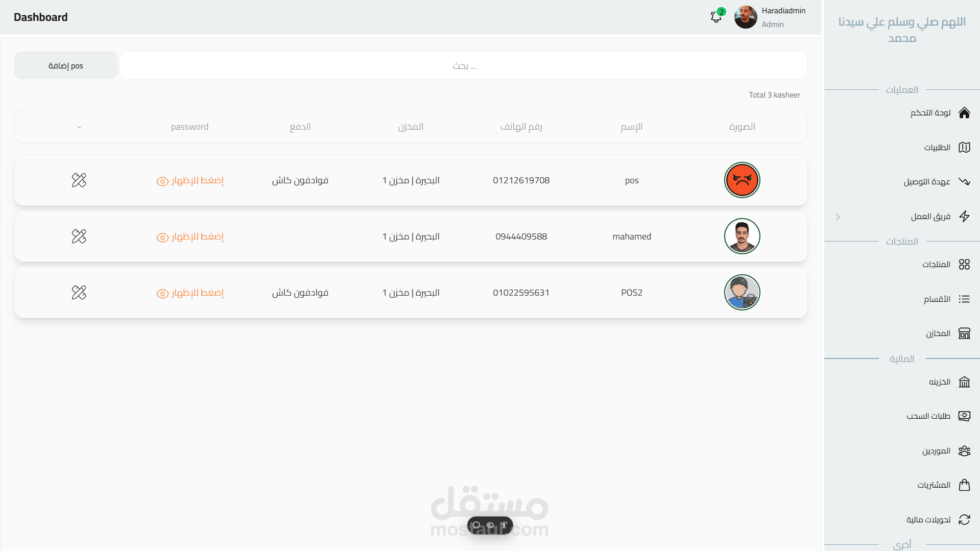
Task: Show password for pos cashier
Action: 190,181
